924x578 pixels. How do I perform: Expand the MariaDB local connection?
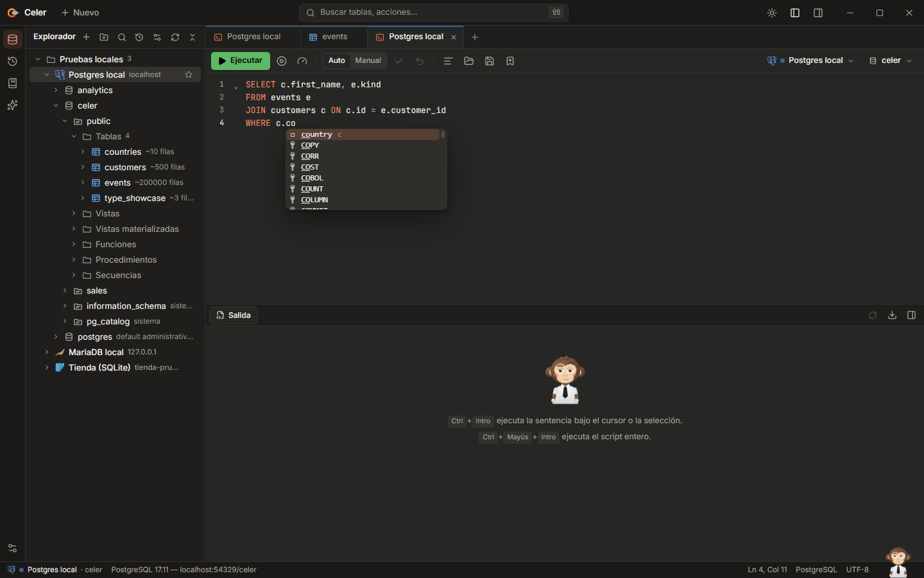click(x=47, y=353)
